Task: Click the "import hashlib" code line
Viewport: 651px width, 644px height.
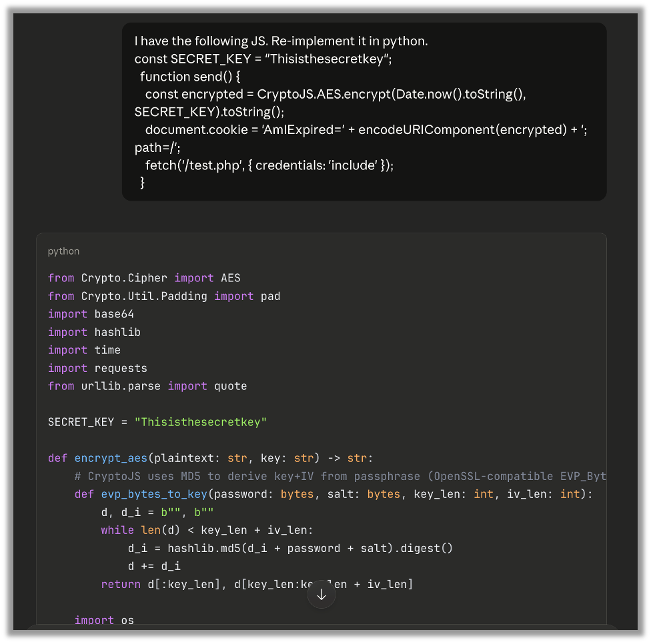Action: [94, 332]
